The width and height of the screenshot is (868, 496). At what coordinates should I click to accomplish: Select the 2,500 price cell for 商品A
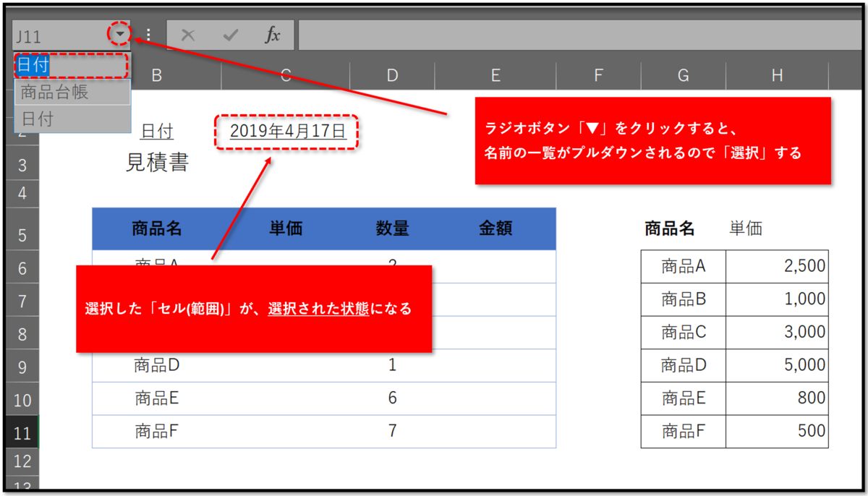point(802,266)
